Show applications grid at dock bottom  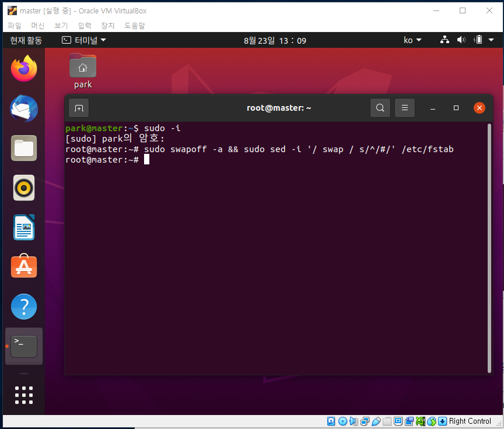coord(24,395)
